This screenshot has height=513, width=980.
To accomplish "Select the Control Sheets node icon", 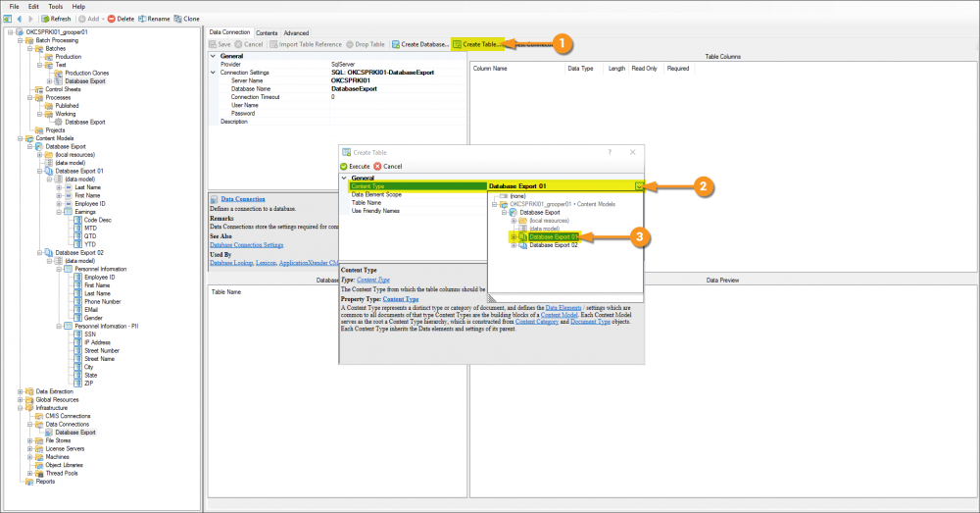I will [x=39, y=89].
